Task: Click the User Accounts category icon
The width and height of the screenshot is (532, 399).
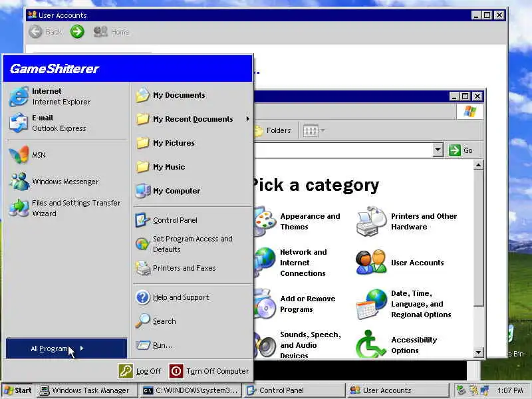Action: tap(371, 262)
